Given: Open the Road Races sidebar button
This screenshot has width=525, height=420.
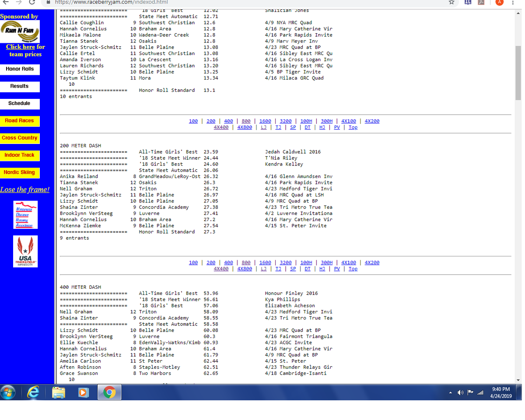Looking at the screenshot, I should (x=20, y=121).
